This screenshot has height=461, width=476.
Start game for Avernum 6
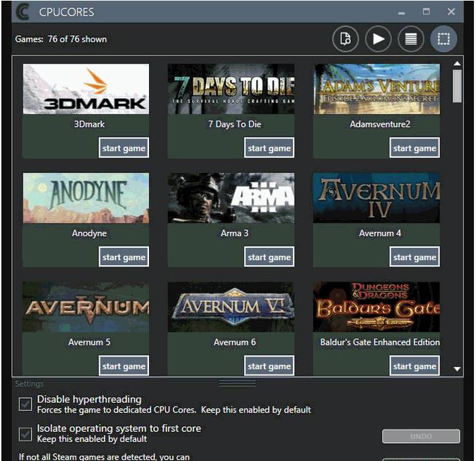click(x=270, y=365)
